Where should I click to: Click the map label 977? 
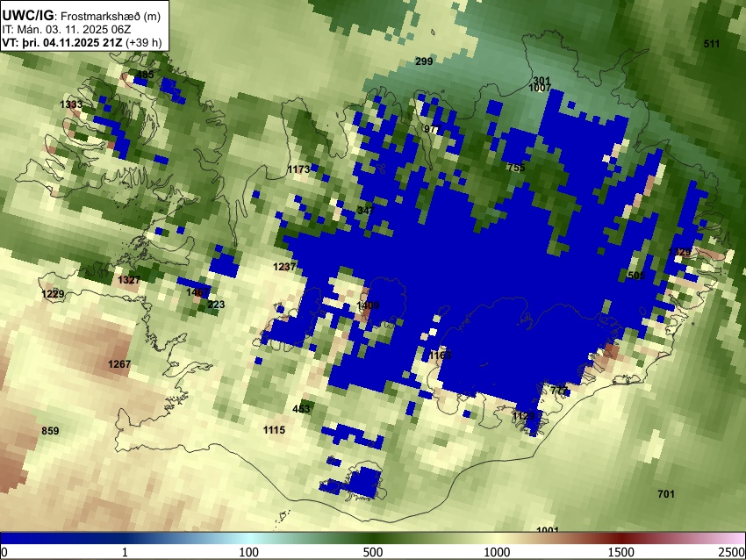(x=432, y=129)
